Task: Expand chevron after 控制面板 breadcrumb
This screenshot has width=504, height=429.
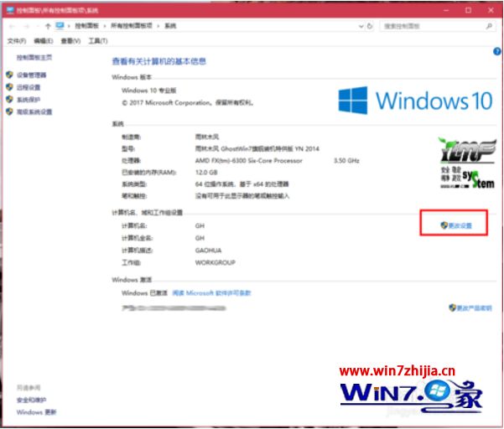Action: (105, 26)
